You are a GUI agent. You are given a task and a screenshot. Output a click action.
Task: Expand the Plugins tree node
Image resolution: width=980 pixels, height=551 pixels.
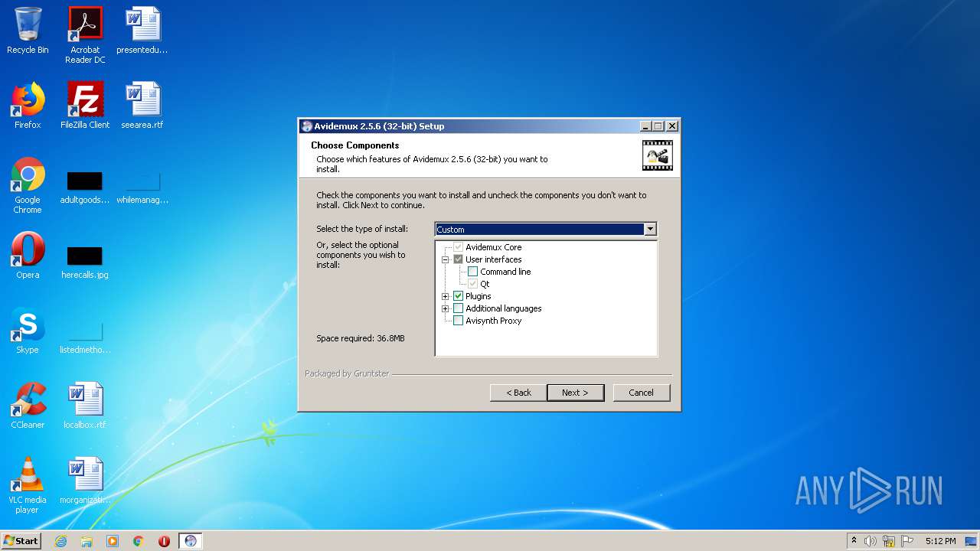click(445, 296)
